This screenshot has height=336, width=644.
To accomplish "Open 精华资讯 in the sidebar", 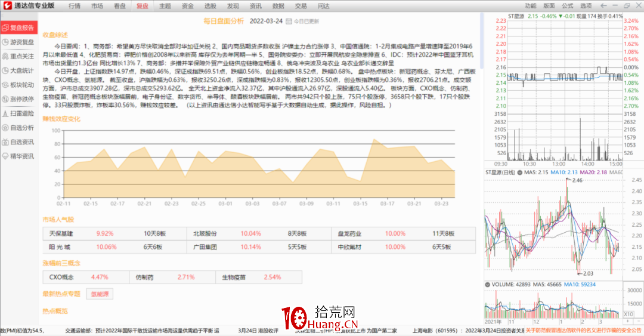I will point(19,156).
